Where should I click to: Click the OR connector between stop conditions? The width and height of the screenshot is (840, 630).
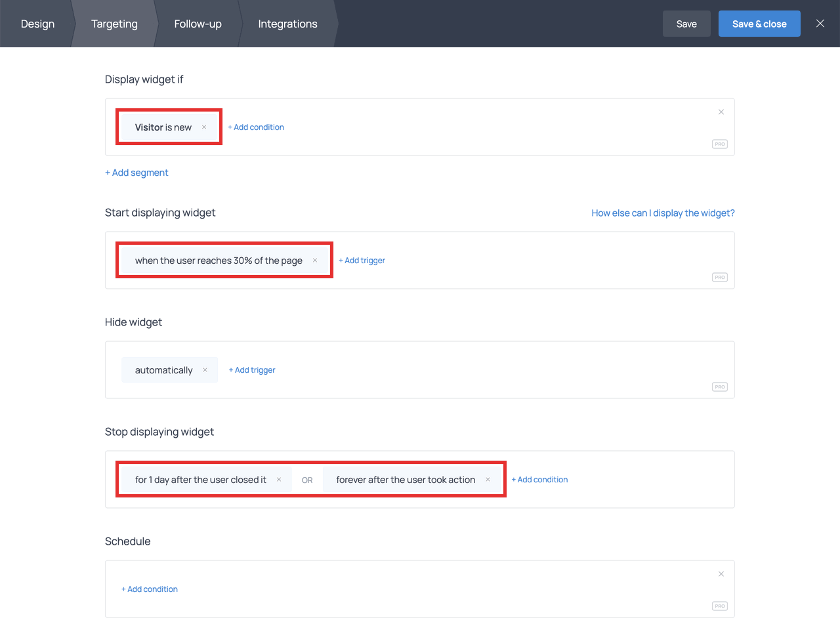tap(306, 480)
